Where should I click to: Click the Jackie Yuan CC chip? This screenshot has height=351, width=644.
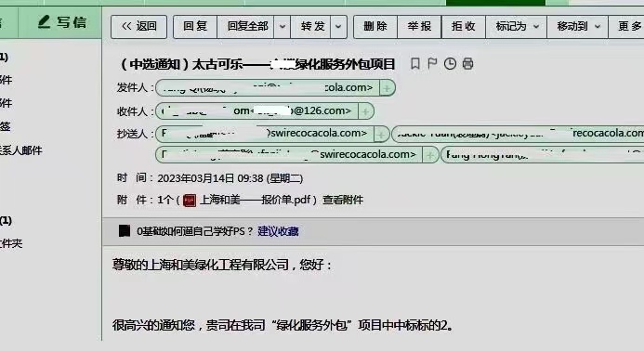tap(519, 134)
